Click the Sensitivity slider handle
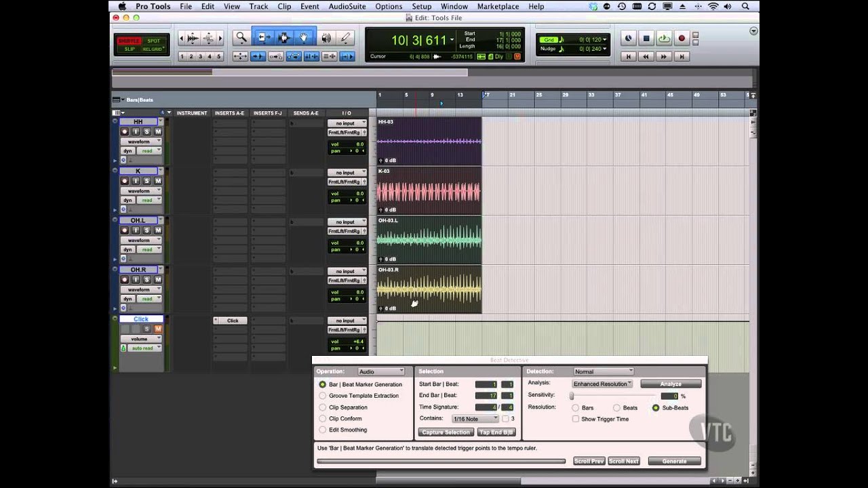This screenshot has width=868, height=488. pos(572,396)
